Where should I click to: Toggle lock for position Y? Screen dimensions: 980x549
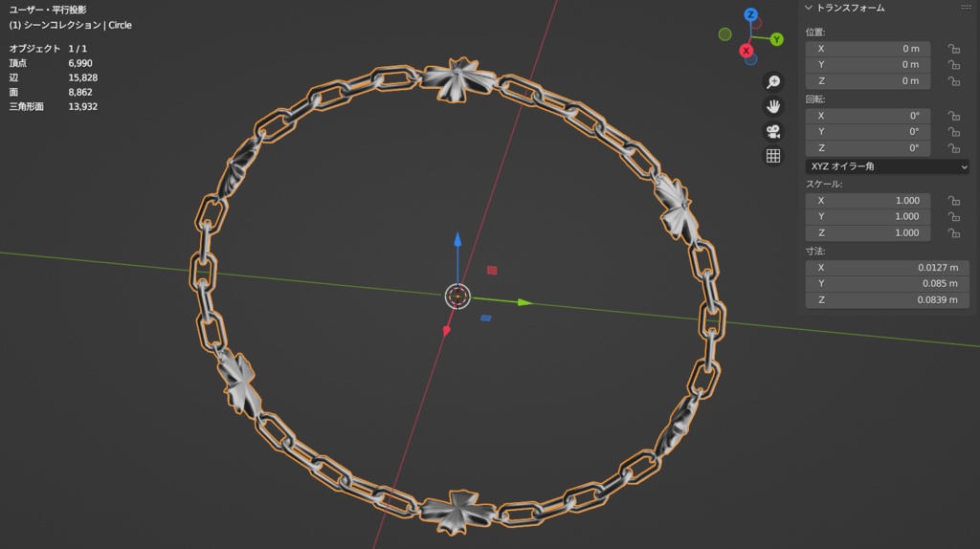[954, 65]
